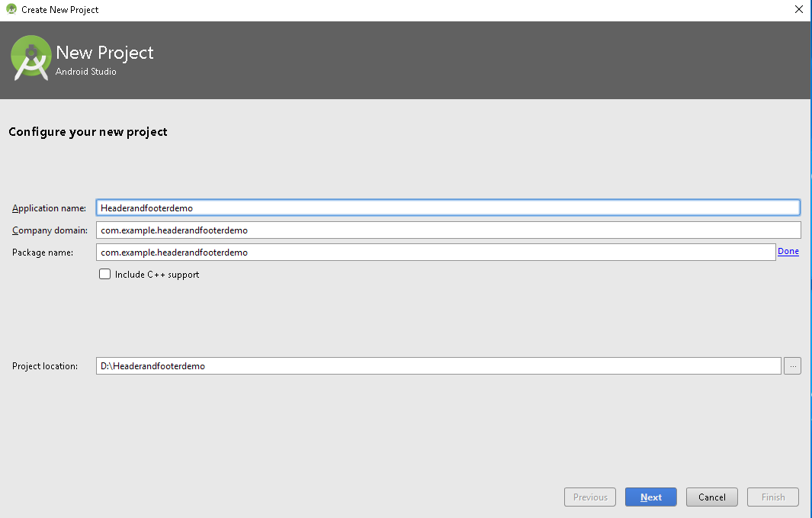This screenshot has width=812, height=518.
Task: Click into the Company domain field
Action: 448,230
